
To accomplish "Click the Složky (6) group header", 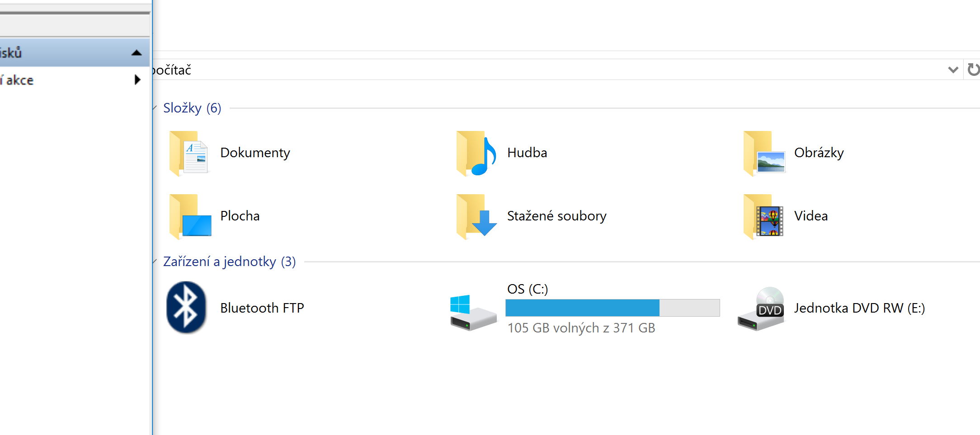I will point(192,108).
